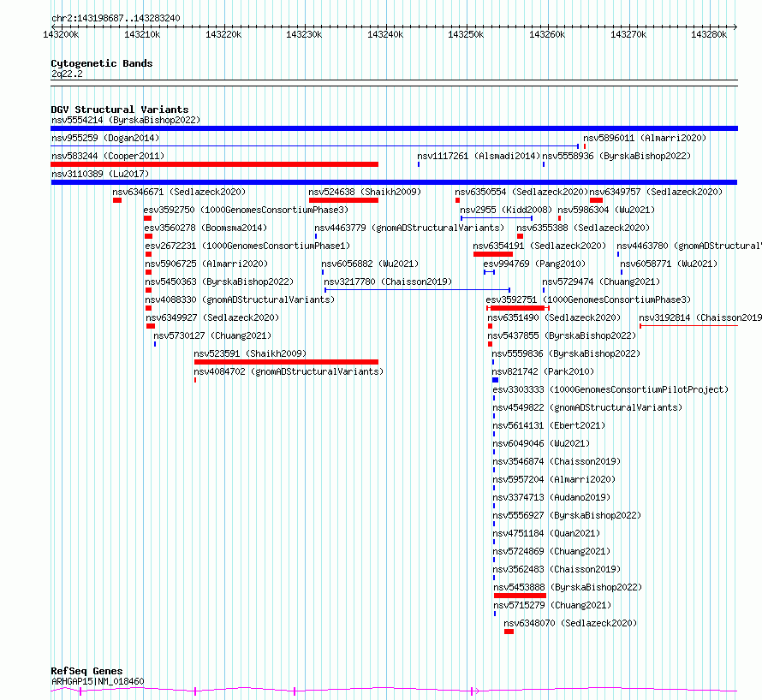
Task: Open nsv4088330 (gnomADStructuralVariants) label
Action: (x=240, y=300)
